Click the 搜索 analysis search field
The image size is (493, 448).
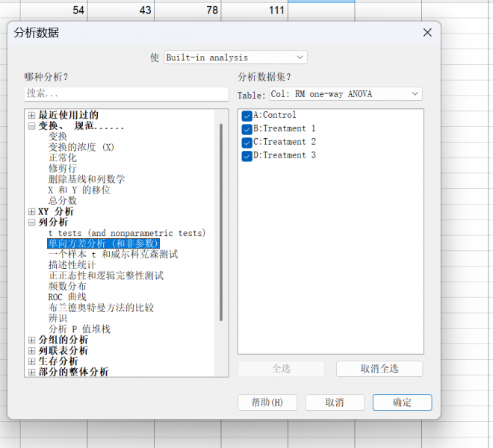click(126, 93)
